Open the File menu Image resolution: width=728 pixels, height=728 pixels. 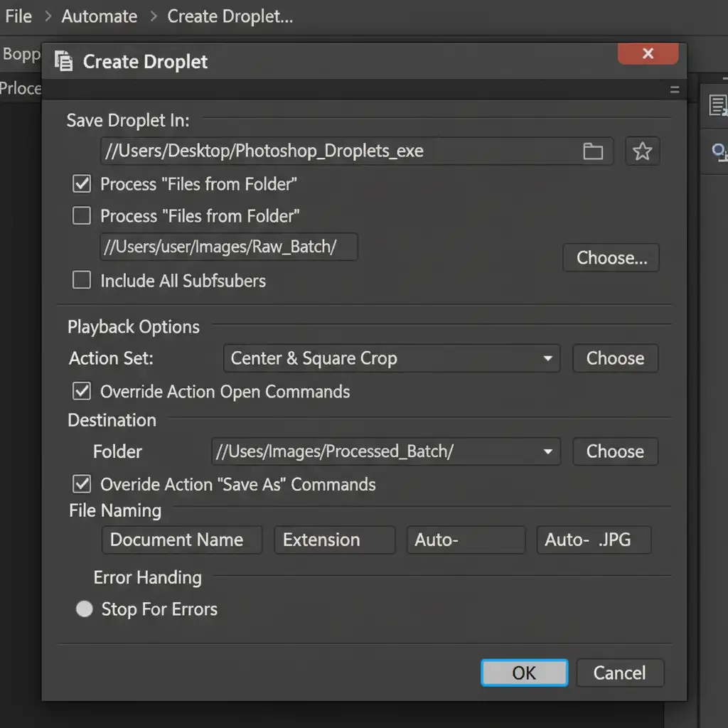[x=18, y=16]
